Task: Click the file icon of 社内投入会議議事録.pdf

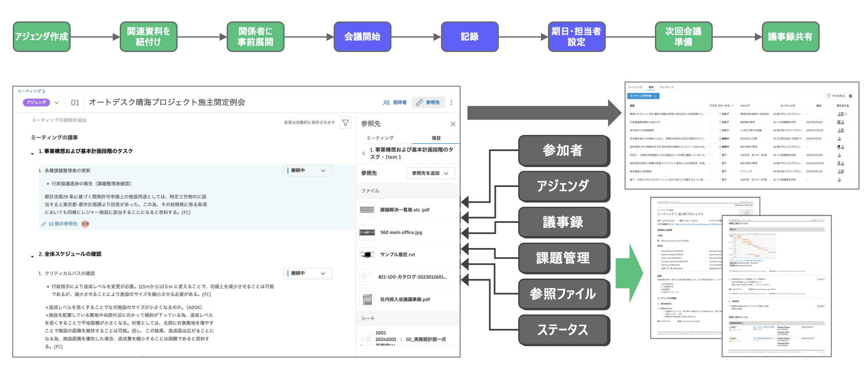Action: point(368,299)
